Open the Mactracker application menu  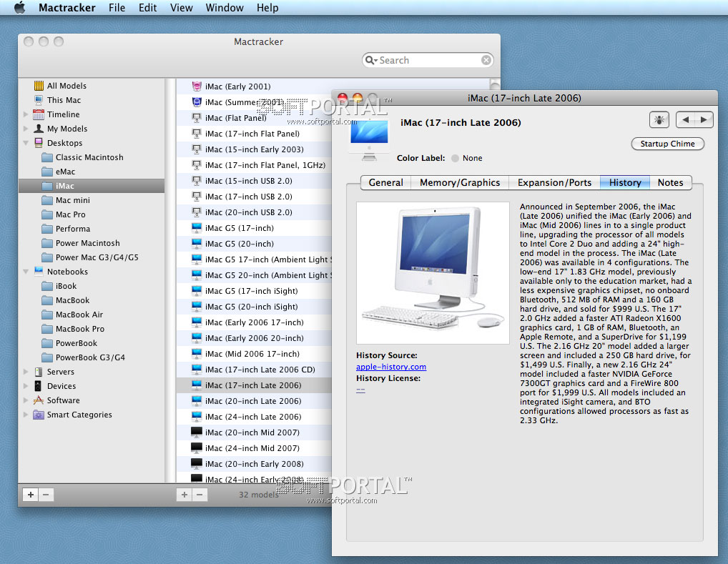tap(67, 8)
